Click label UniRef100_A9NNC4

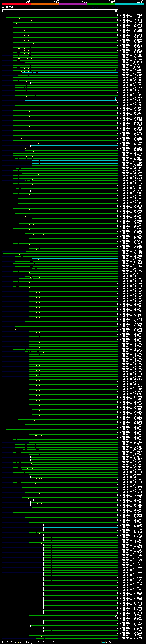point(131,98)
